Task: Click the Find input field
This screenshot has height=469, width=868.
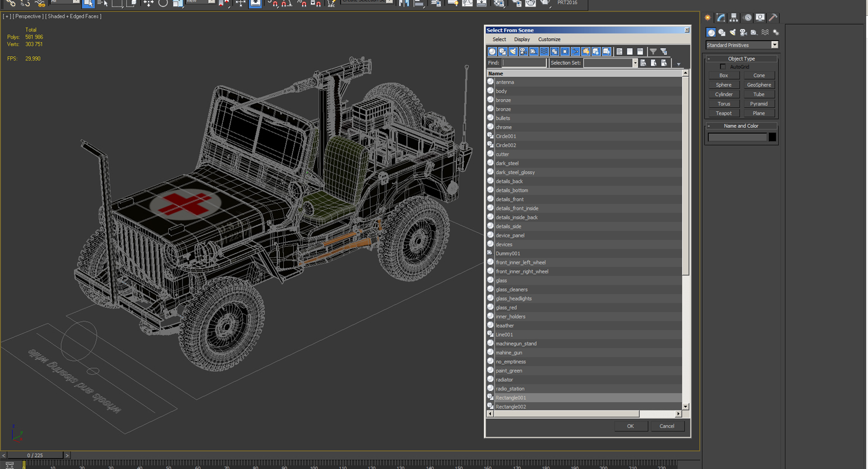Action: [524, 63]
